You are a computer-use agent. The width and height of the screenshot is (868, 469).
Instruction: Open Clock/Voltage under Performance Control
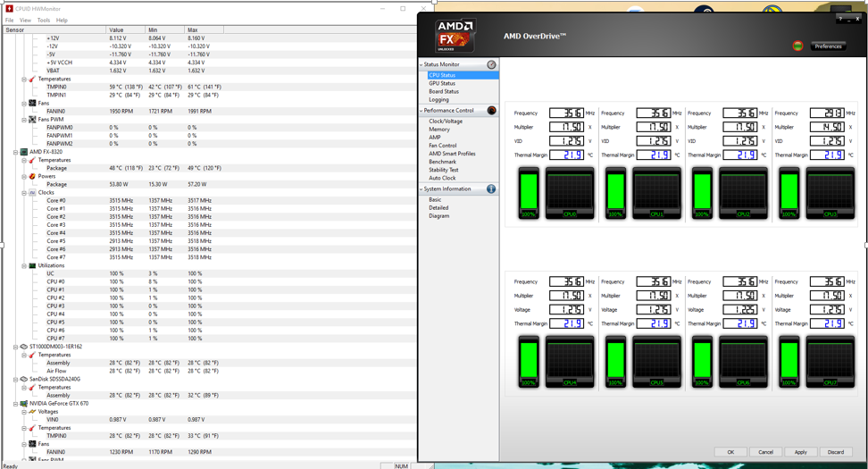point(445,121)
